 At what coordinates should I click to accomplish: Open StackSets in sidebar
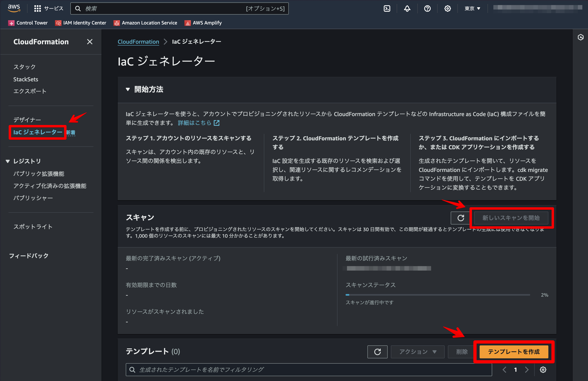[26, 79]
